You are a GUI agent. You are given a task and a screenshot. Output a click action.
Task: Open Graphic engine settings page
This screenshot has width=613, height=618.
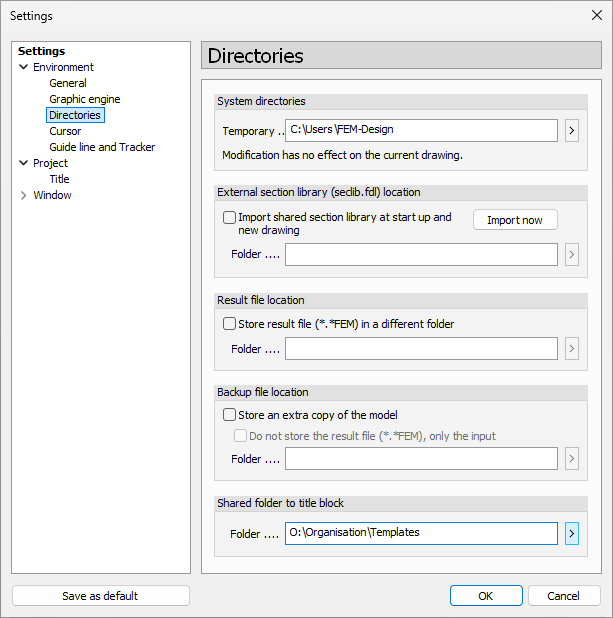point(85,99)
